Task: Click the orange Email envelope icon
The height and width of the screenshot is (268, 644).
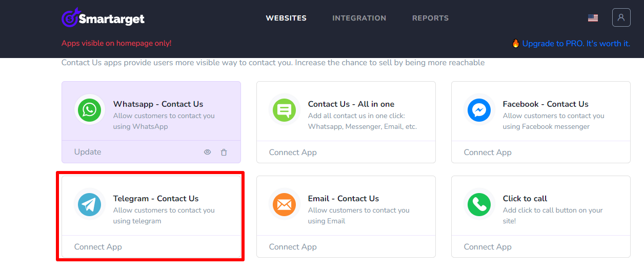Action: [x=285, y=204]
